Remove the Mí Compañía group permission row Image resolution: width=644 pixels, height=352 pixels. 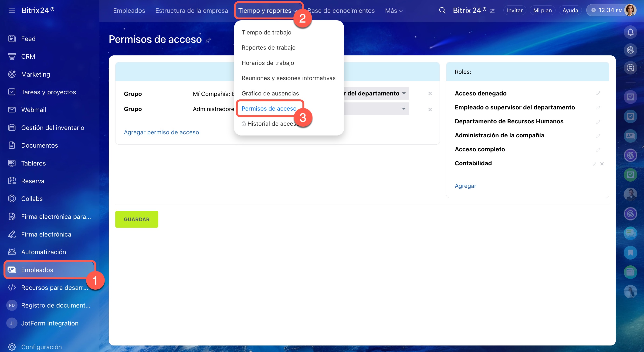click(x=430, y=94)
